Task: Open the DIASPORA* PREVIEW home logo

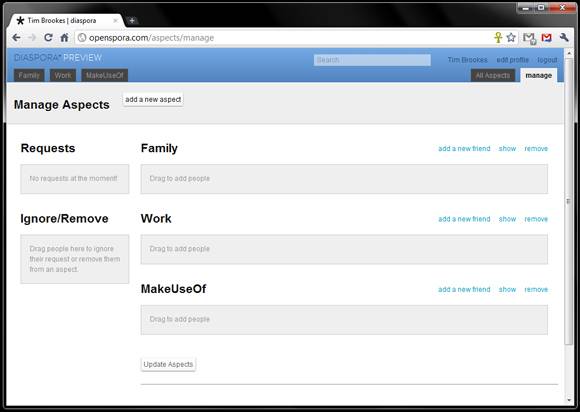Action: coord(58,58)
